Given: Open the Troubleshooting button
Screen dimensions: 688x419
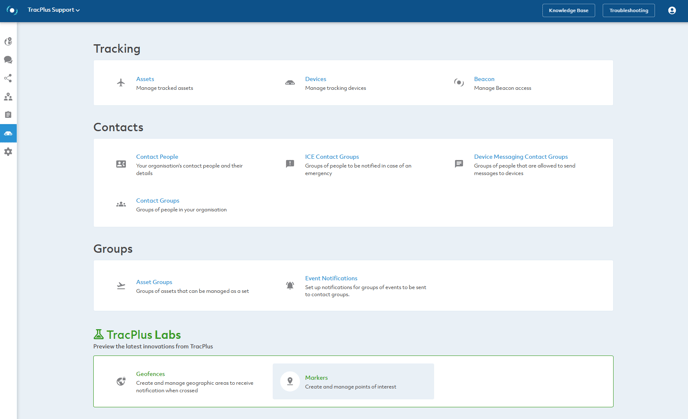Looking at the screenshot, I should (x=628, y=10).
